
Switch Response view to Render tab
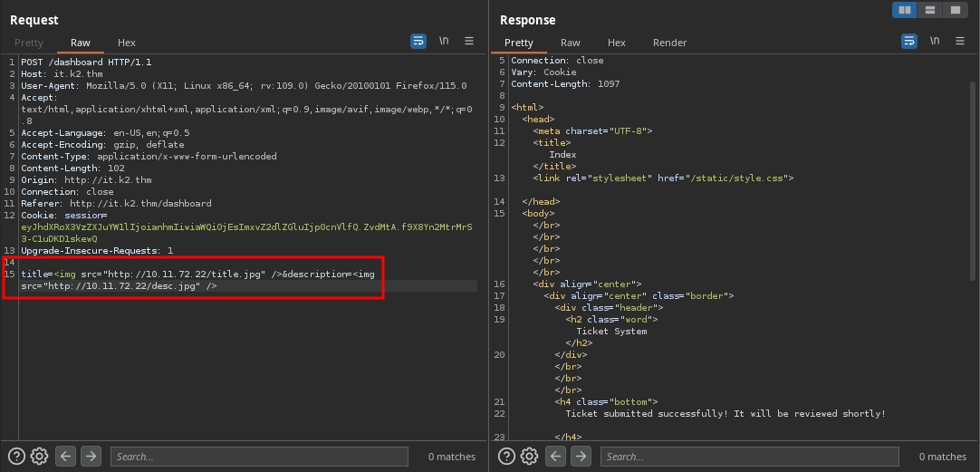pos(669,43)
